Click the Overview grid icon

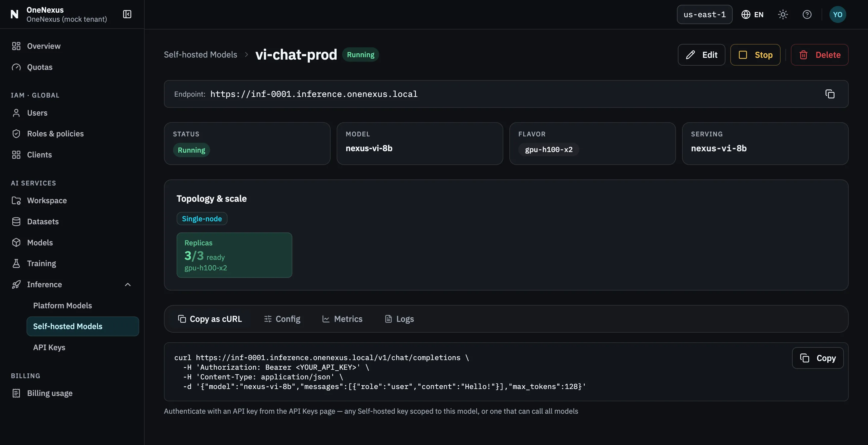(16, 46)
